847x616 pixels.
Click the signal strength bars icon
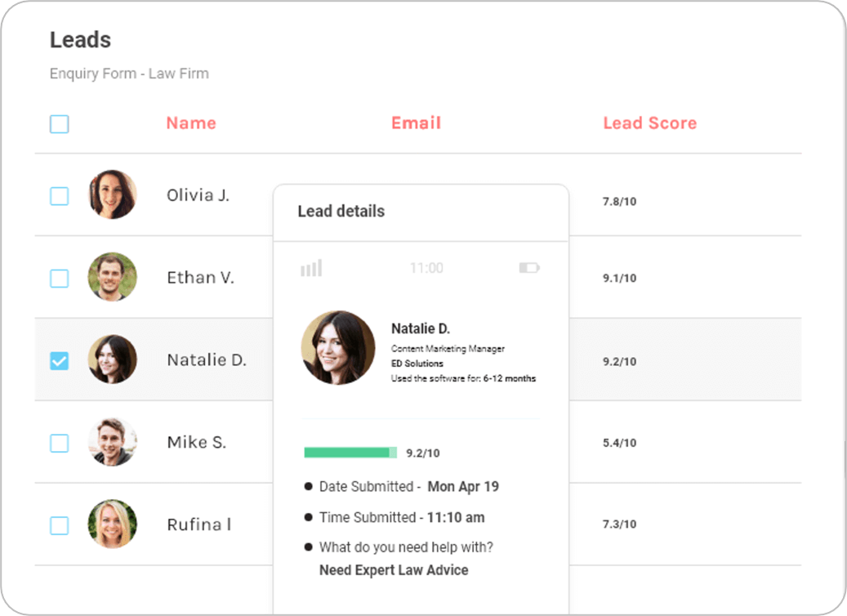pyautogui.click(x=311, y=268)
